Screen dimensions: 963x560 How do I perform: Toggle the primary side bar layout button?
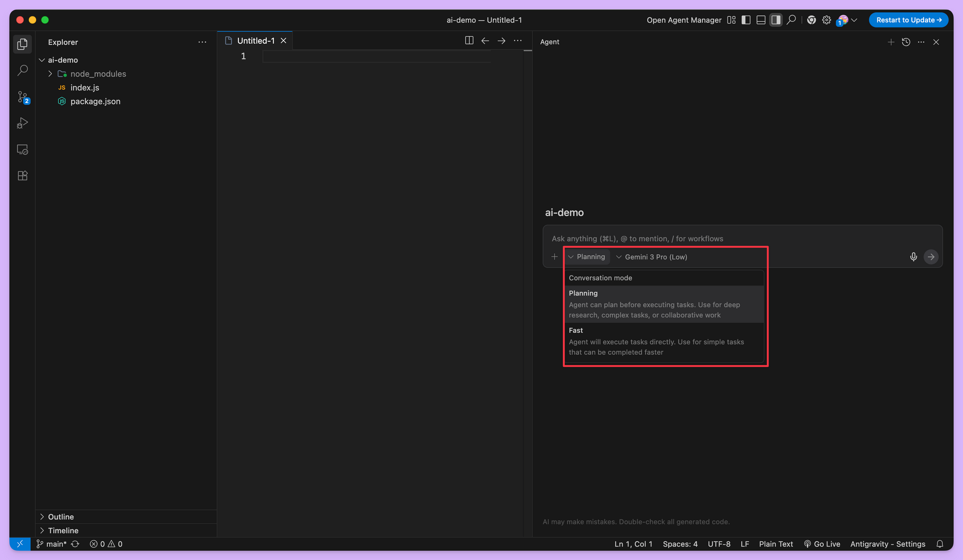click(746, 20)
